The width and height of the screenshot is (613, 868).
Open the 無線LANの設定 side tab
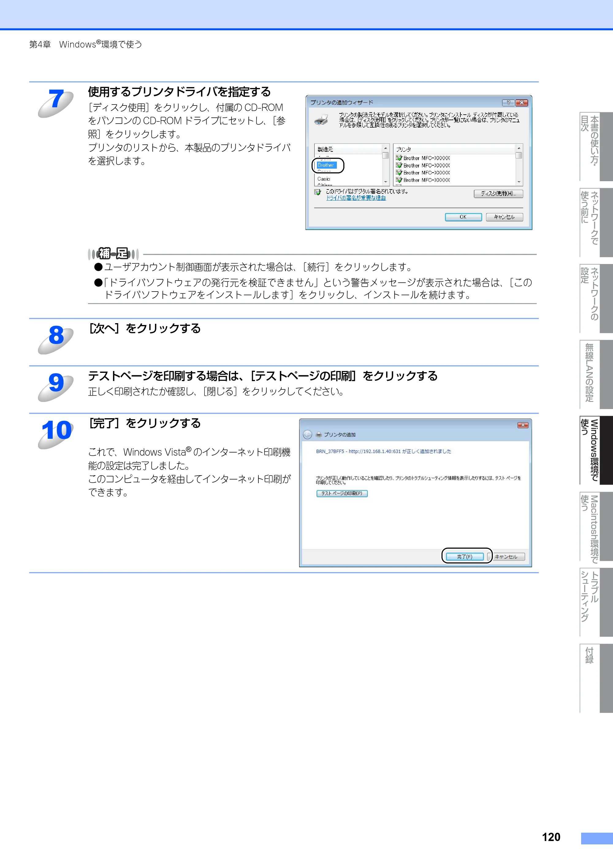[596, 374]
